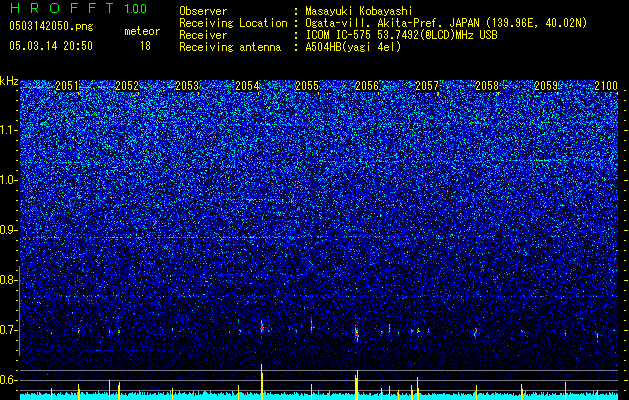
Task: Click the filename 0503142050.png text
Action: (x=51, y=27)
